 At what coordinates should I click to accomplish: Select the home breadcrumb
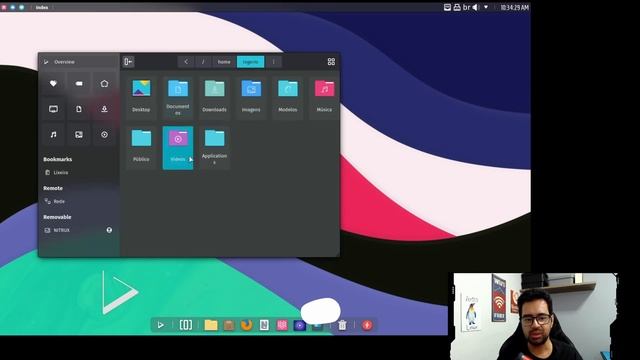pyautogui.click(x=224, y=62)
